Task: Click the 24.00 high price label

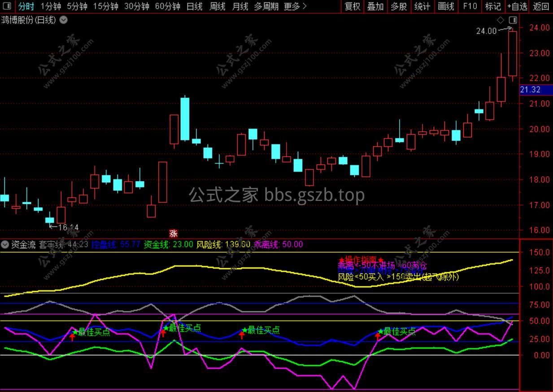Action: (486, 31)
